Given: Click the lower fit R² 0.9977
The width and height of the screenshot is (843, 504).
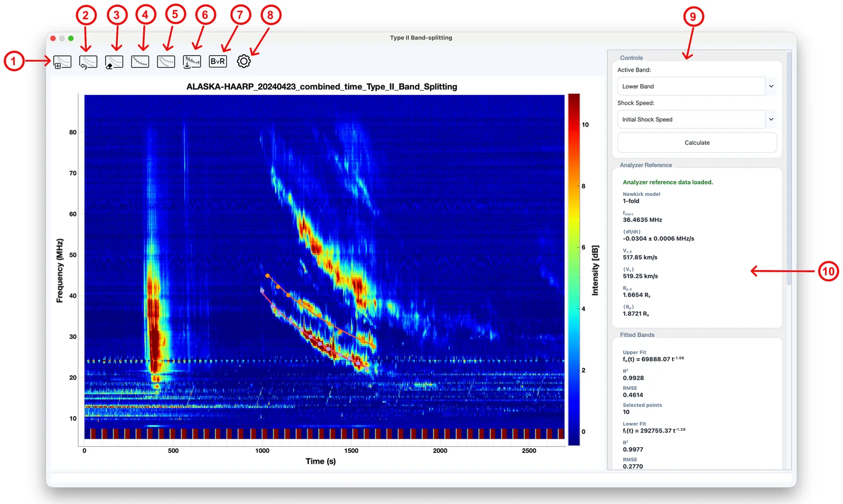Looking at the screenshot, I should [x=633, y=450].
